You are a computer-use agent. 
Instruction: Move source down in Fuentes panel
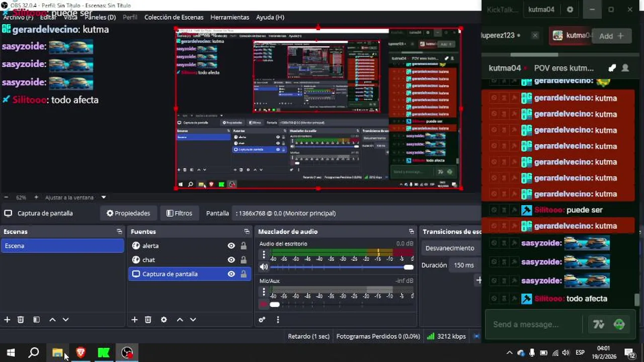[x=193, y=320]
